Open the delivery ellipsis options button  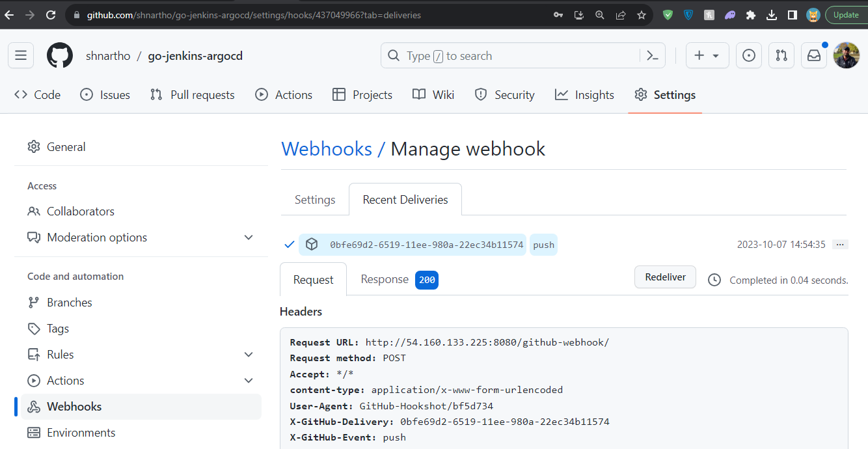(x=840, y=245)
